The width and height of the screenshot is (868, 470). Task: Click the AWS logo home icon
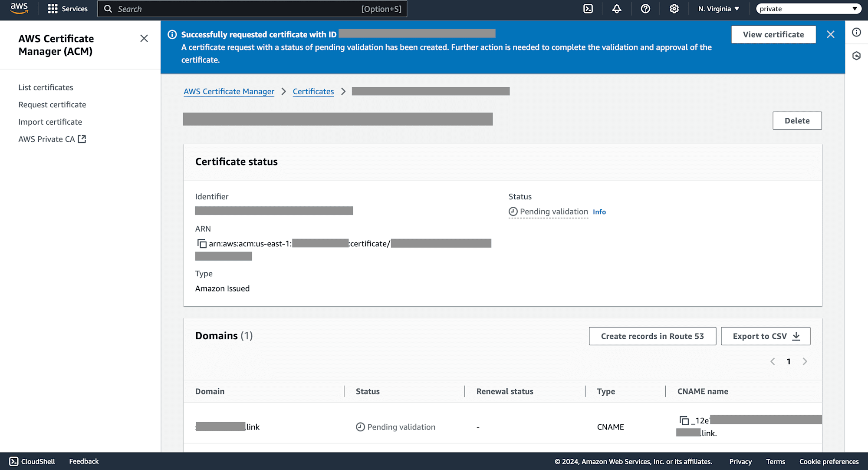(x=19, y=8)
